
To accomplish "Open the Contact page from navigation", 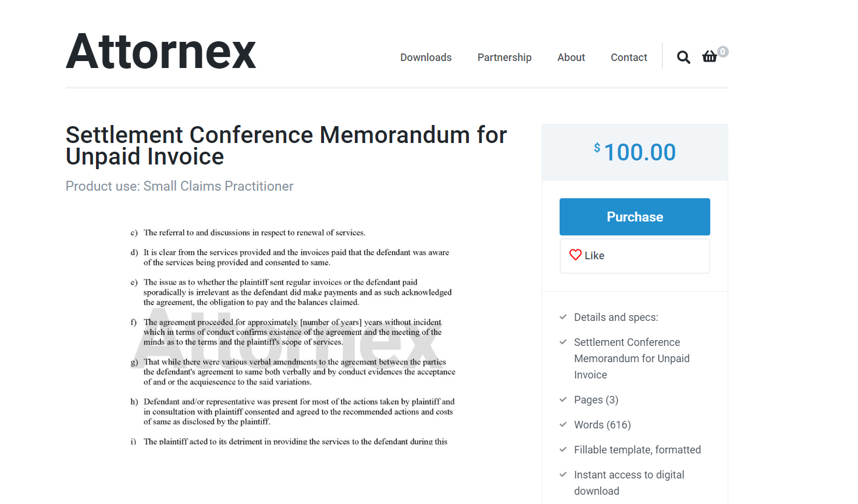I will point(629,57).
